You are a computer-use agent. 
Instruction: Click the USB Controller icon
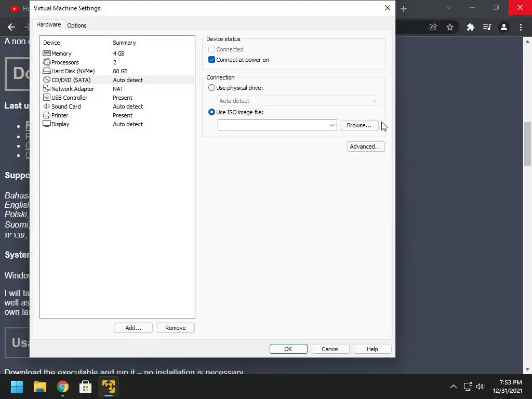click(x=47, y=97)
